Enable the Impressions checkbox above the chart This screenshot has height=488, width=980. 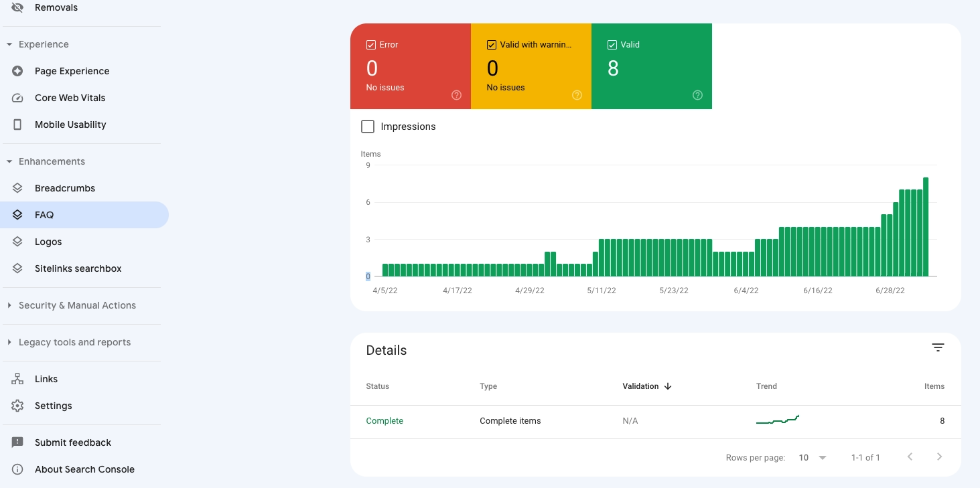[x=368, y=126]
